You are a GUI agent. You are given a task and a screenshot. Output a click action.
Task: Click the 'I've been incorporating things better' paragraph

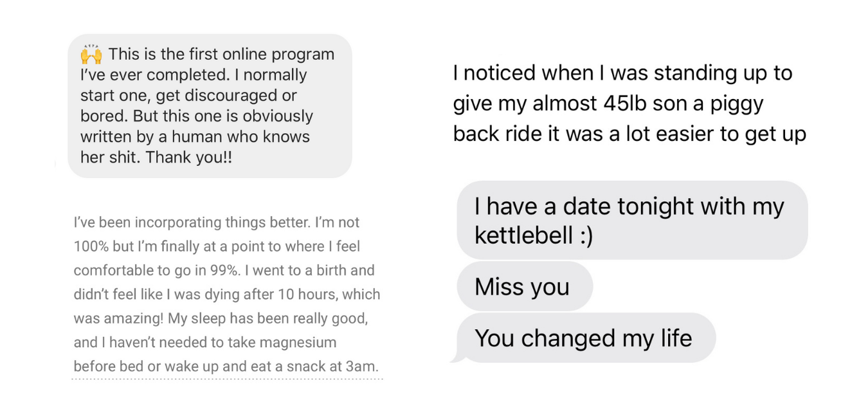click(227, 295)
